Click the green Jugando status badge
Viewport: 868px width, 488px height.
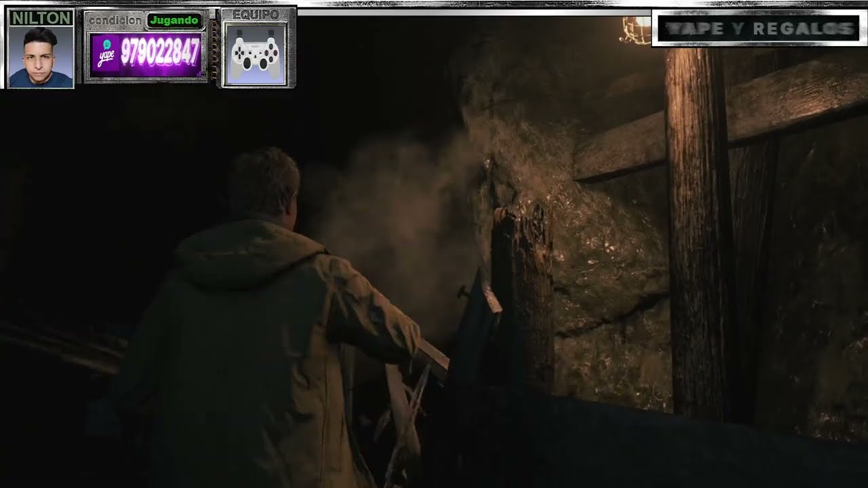174,20
